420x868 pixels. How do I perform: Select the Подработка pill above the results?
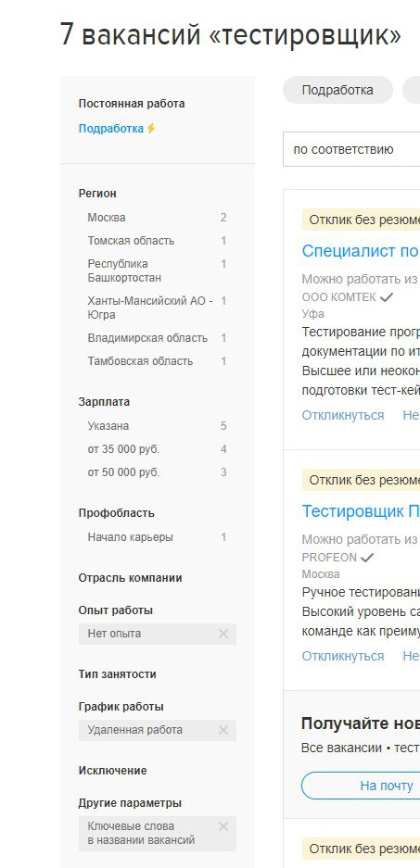coord(337,90)
